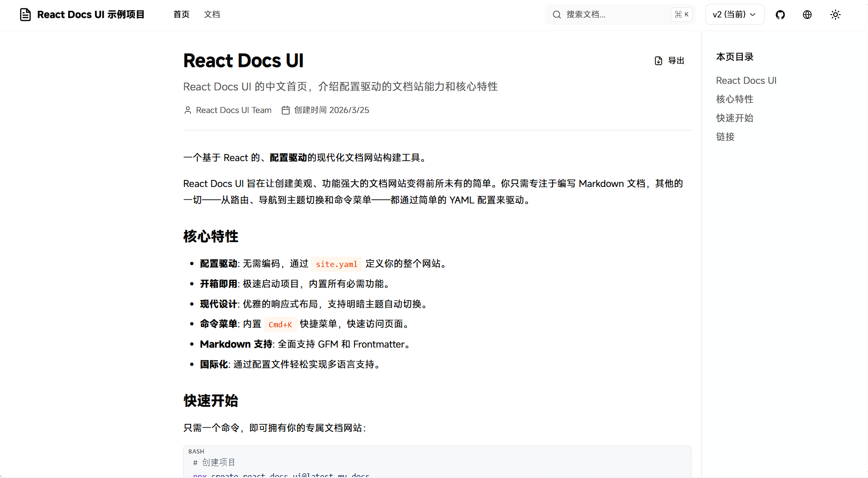Click the search magnifier icon
Screen dimensions: 868x478
tap(557, 15)
